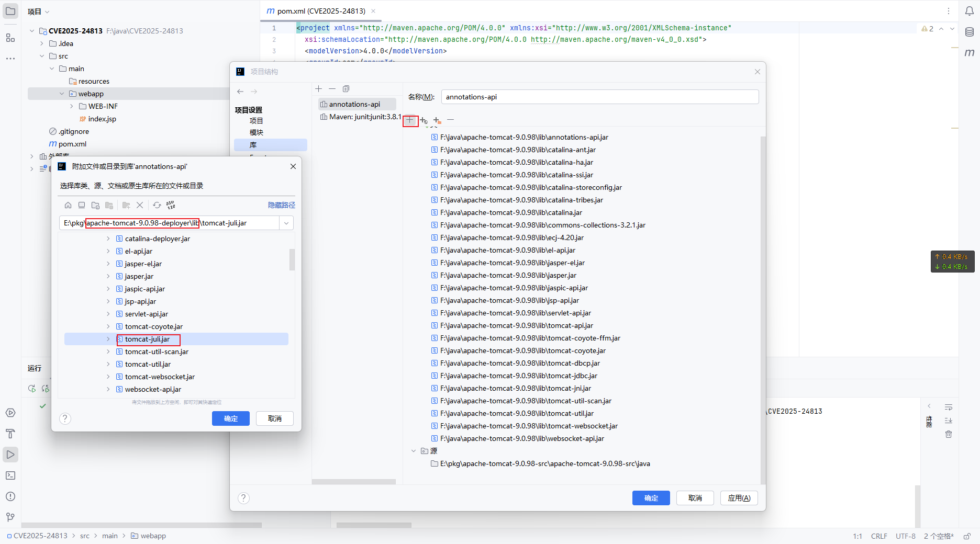Click the file chooser tree scrollbar

[x=292, y=259]
